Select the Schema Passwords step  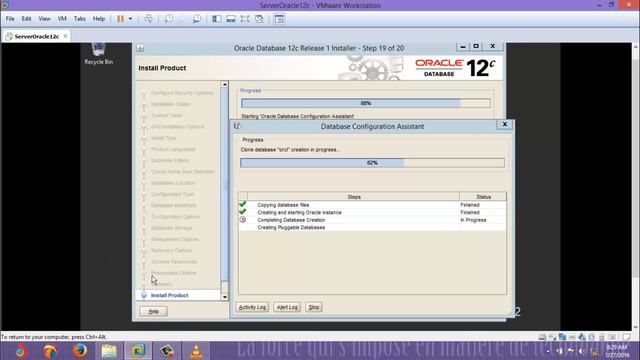(x=174, y=262)
